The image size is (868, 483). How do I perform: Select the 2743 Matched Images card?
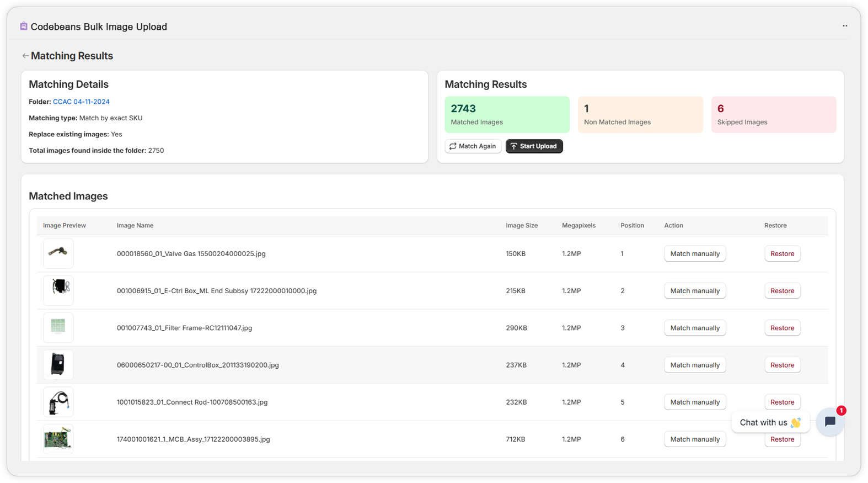click(x=507, y=115)
